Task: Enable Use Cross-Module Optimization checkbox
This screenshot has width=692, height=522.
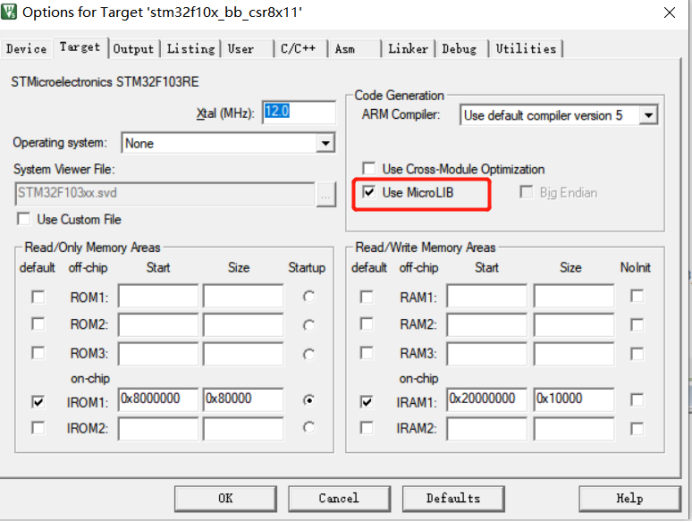Action: click(369, 169)
